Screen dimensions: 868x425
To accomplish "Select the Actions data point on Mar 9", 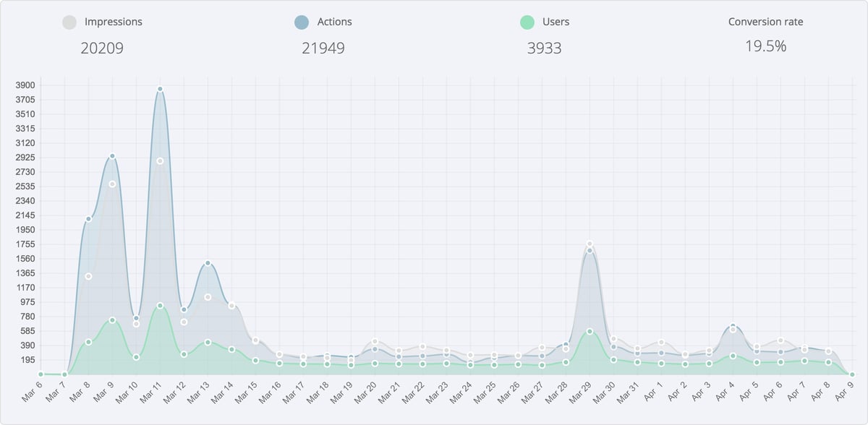I will tap(112, 156).
